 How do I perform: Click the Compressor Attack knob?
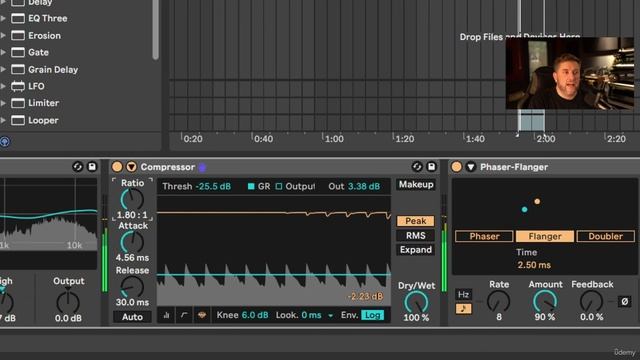[x=132, y=242]
